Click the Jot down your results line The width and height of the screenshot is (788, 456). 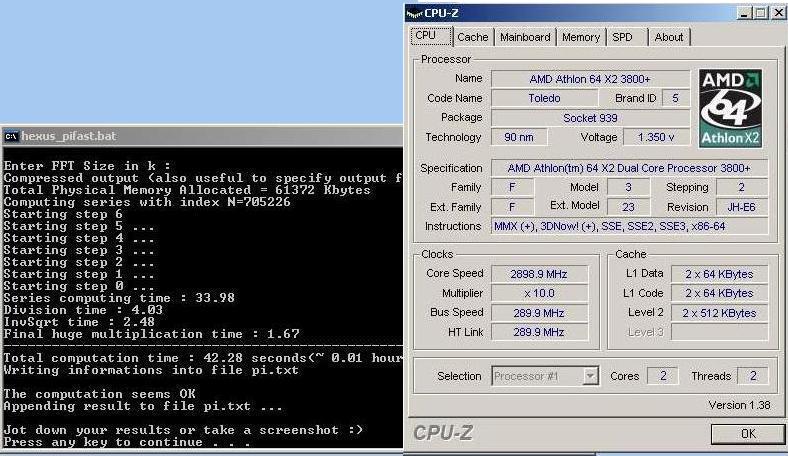pyautogui.click(x=183, y=430)
